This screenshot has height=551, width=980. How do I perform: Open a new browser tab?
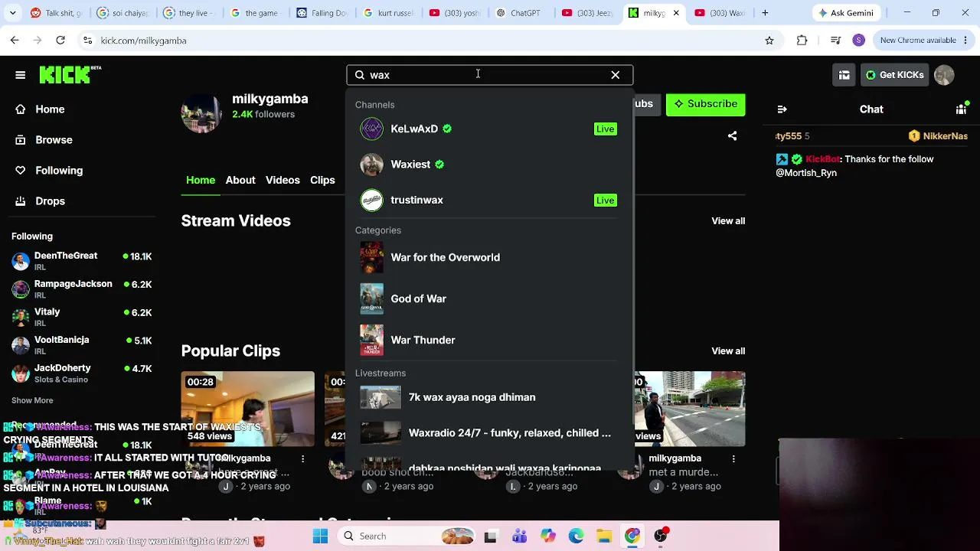pyautogui.click(x=765, y=13)
